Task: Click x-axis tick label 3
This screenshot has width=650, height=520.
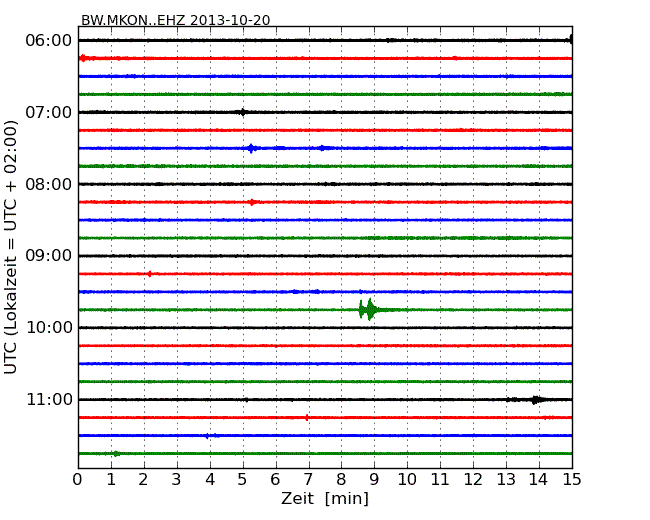Action: [x=177, y=480]
